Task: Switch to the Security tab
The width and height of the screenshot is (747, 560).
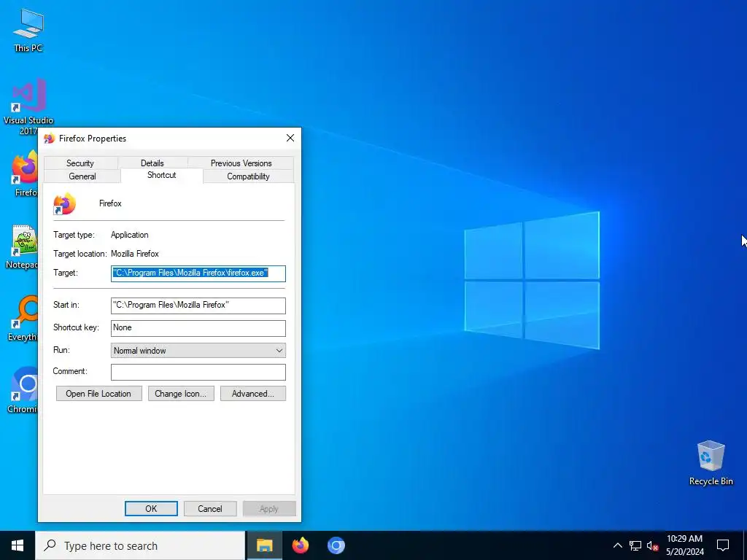Action: [x=80, y=163]
